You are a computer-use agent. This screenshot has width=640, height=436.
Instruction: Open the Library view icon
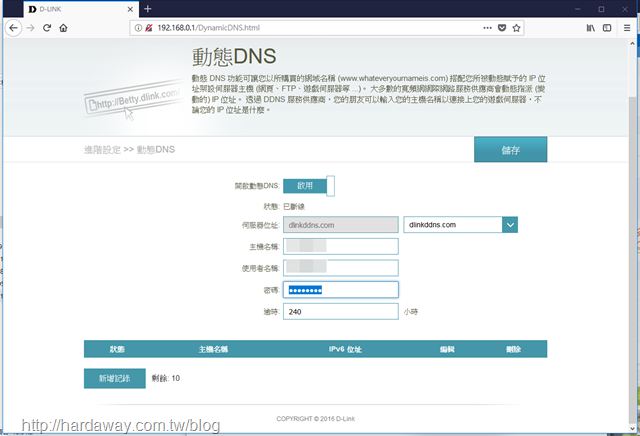coord(591,28)
